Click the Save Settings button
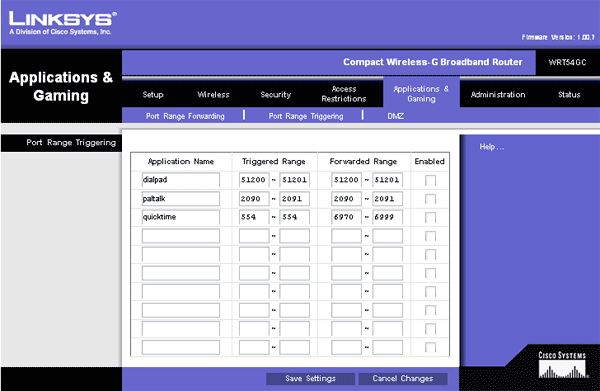The height and width of the screenshot is (391, 600). 310,379
